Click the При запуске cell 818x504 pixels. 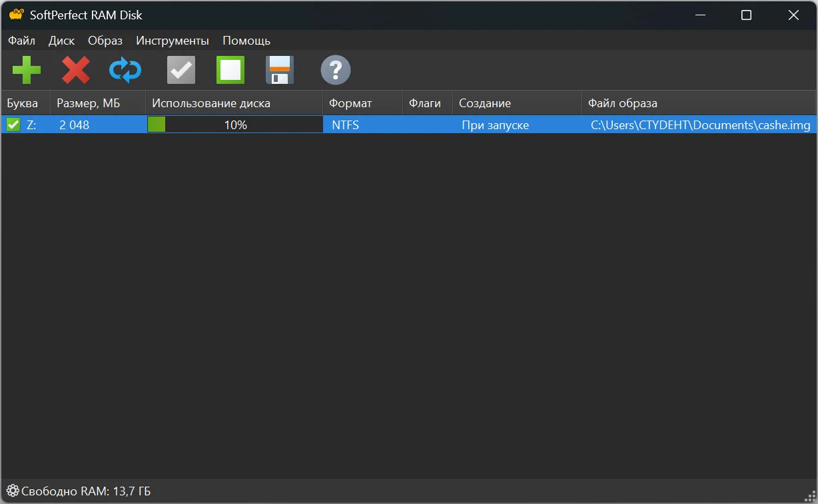point(495,125)
